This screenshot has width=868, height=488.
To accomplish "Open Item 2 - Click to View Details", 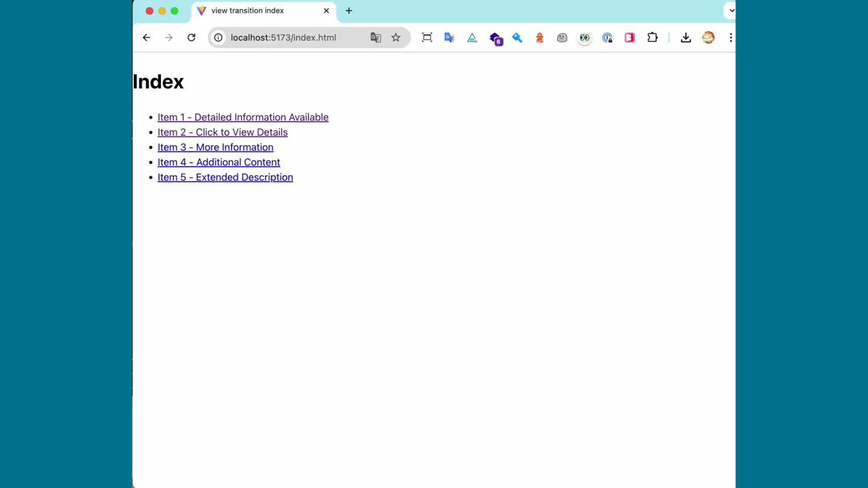I will (222, 133).
